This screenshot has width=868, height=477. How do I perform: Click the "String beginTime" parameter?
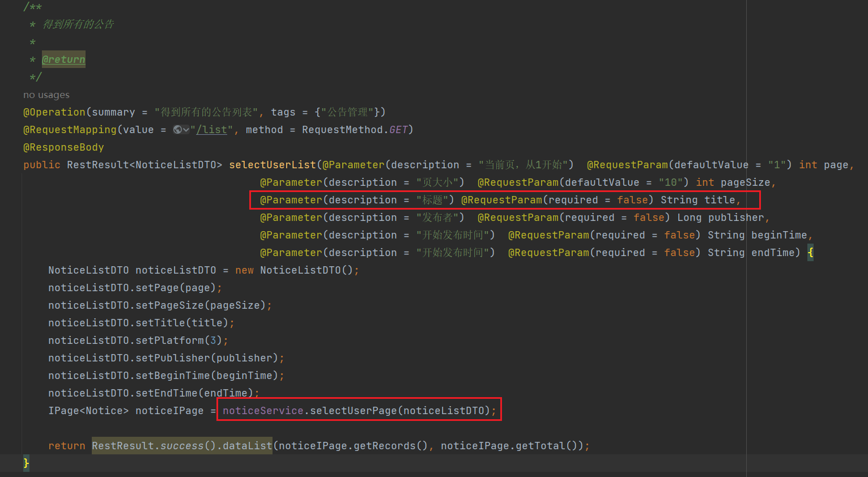[758, 235]
